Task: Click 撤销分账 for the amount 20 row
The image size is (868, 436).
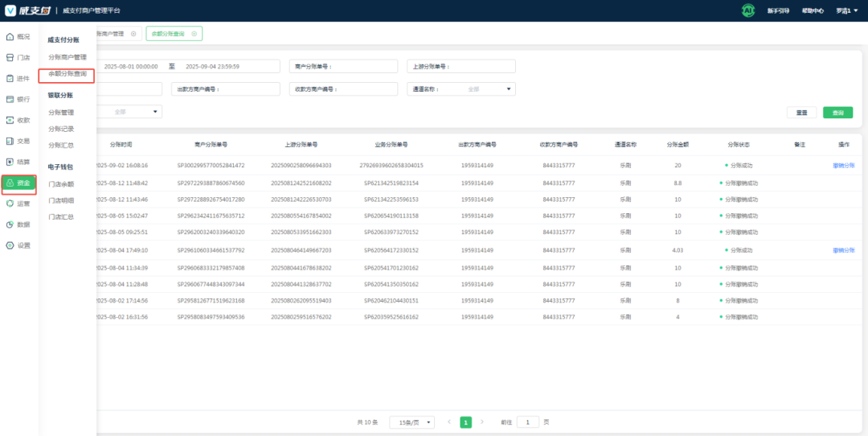Action: pos(843,165)
